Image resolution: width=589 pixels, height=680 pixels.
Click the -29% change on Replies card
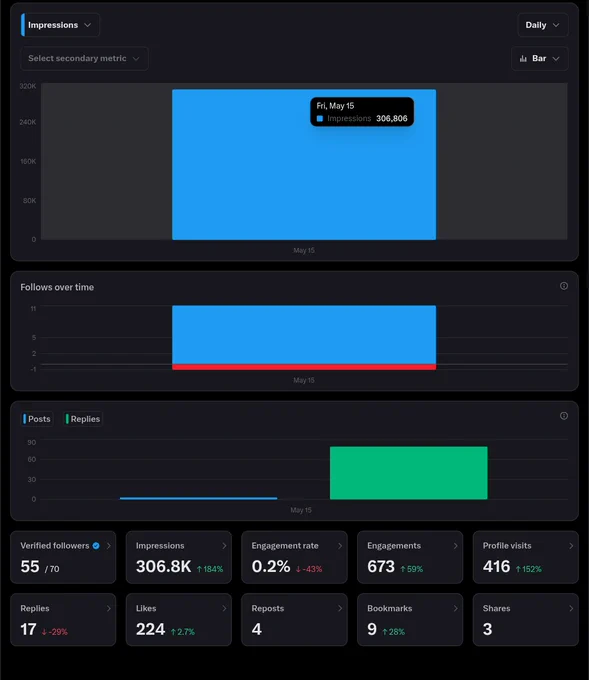[55, 632]
